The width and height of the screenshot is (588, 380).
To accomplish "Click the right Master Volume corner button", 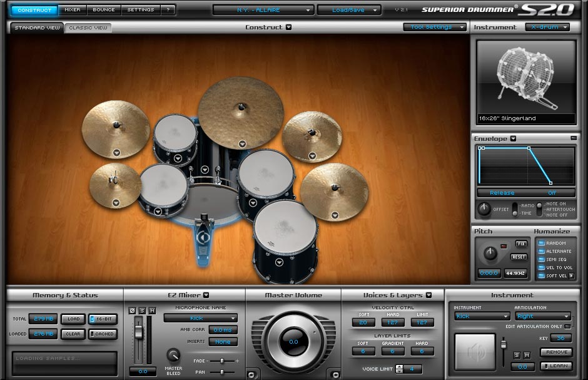I will click(x=336, y=374).
